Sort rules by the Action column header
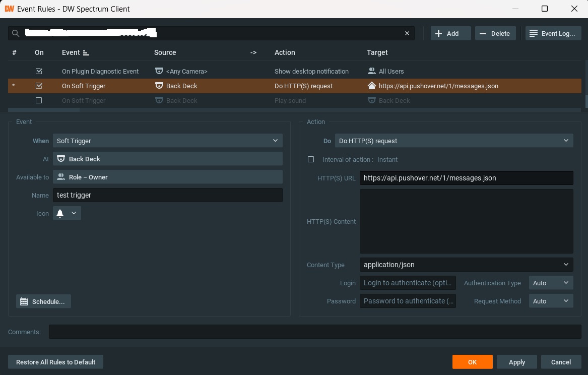 pyautogui.click(x=285, y=52)
